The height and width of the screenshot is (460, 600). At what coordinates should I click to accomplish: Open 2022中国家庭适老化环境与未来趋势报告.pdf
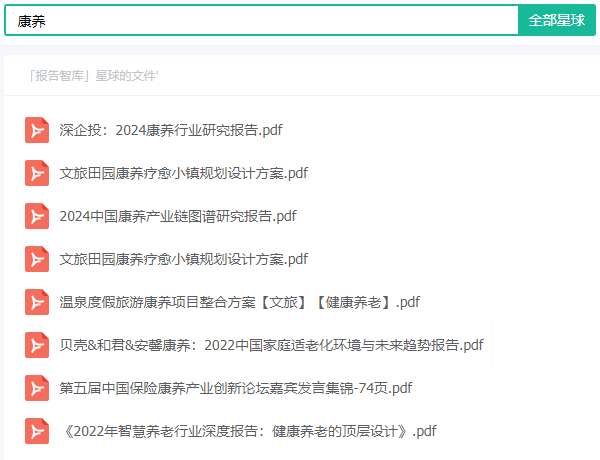[x=271, y=345]
